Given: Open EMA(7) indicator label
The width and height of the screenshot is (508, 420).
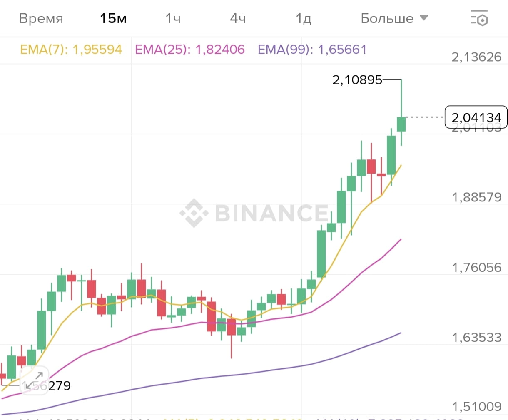Looking at the screenshot, I should 71,50.
